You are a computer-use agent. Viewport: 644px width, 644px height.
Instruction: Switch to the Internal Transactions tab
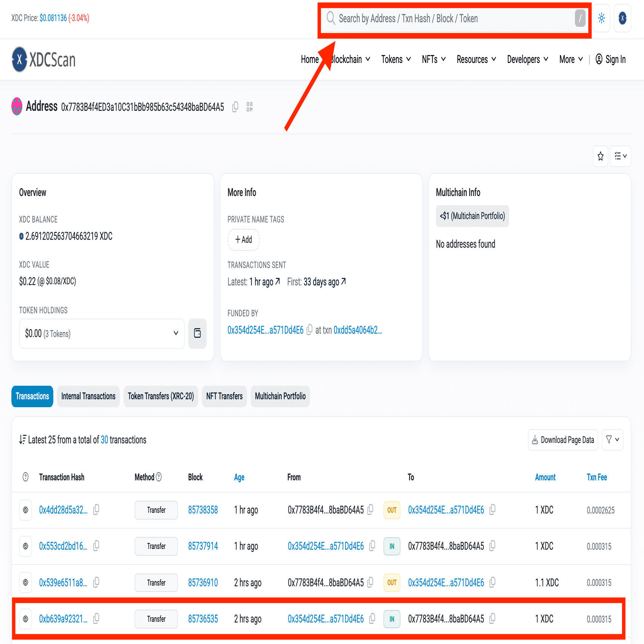point(88,396)
